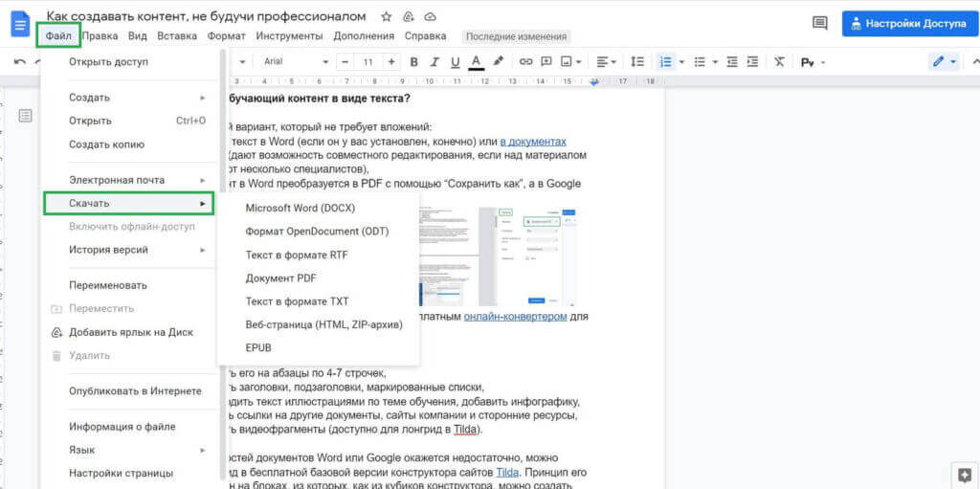Open the Файл menu
Screen dimensions: 980x489
click(x=58, y=35)
